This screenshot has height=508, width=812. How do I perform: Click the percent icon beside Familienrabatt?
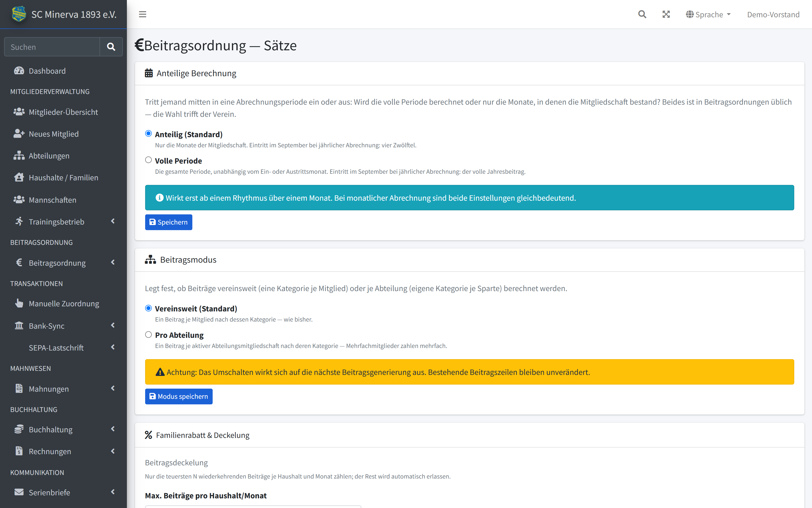pyautogui.click(x=148, y=435)
